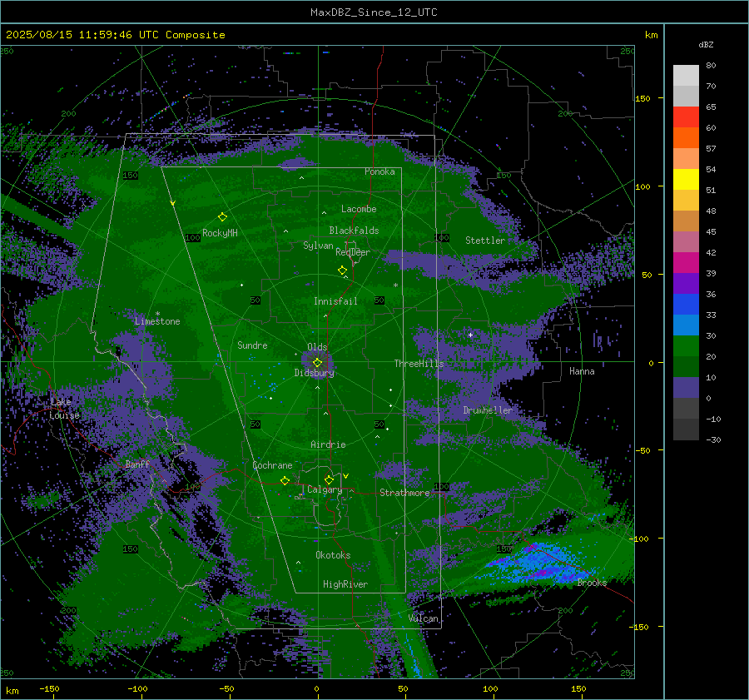Viewport: 749px width, 700px height.
Task: Click the ThreeHills label
Action: pos(419,364)
